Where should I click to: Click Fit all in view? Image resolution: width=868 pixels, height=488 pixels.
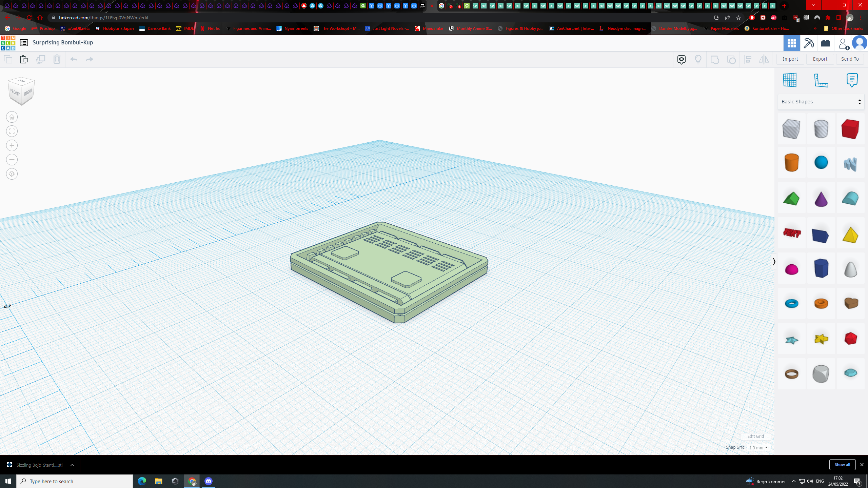click(x=12, y=131)
